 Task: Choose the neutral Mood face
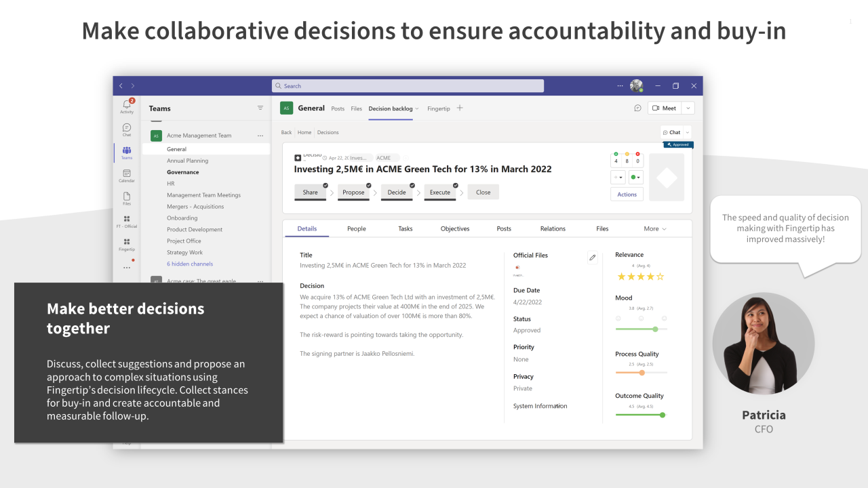point(641,319)
